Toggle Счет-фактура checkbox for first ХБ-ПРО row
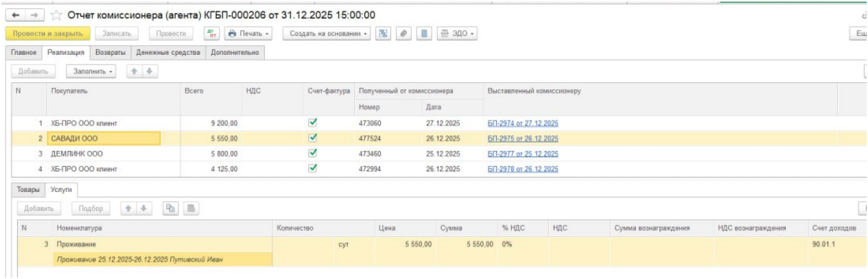 [313, 123]
